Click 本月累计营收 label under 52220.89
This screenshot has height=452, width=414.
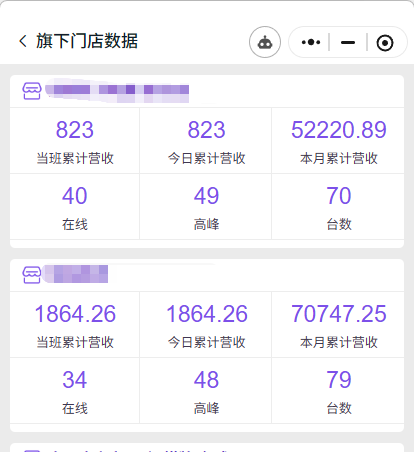point(339,158)
